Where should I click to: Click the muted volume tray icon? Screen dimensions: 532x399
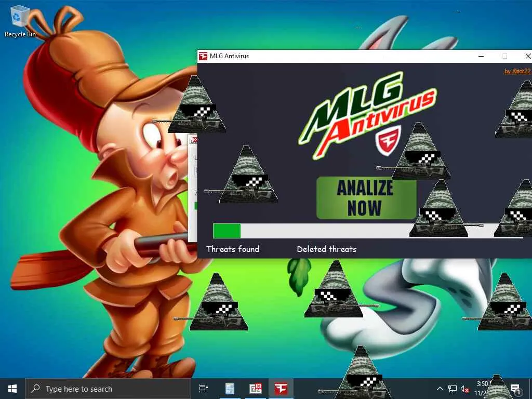465,389
